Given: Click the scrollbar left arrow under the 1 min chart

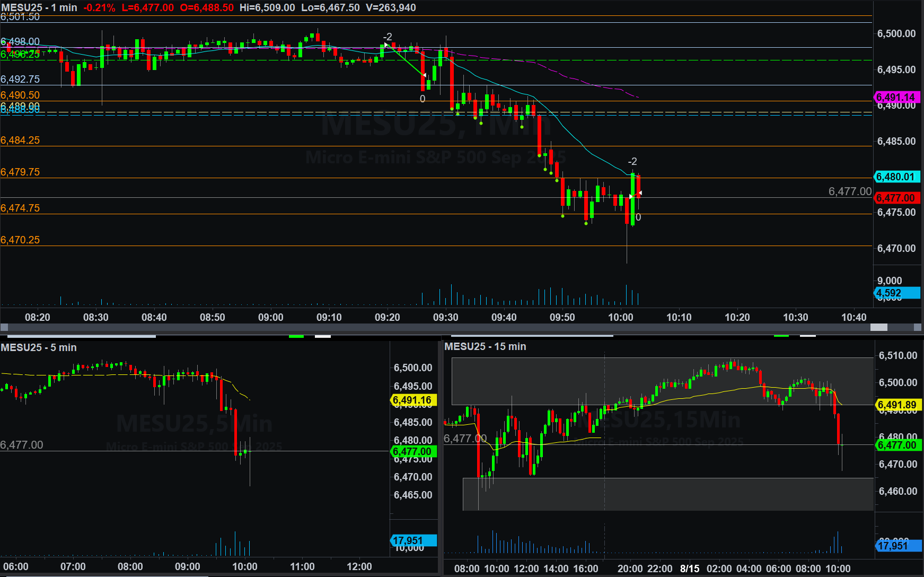Looking at the screenshot, I should point(4,327).
